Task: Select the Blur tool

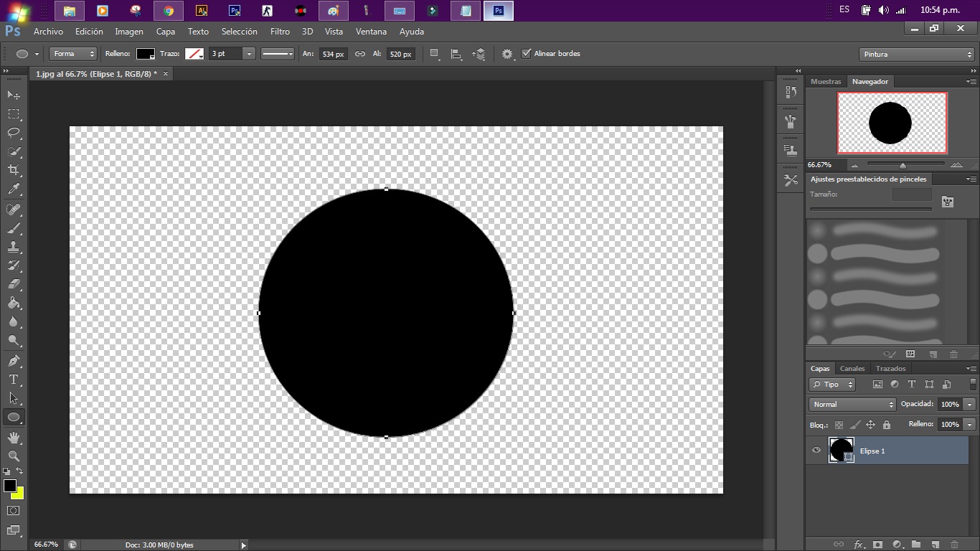Action: [x=14, y=321]
